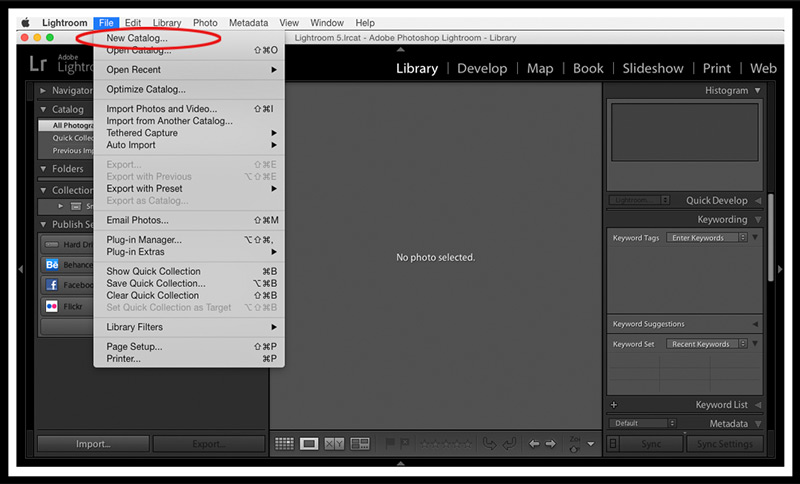Open Tethered Capture submenu
800x484 pixels.
coord(189,133)
